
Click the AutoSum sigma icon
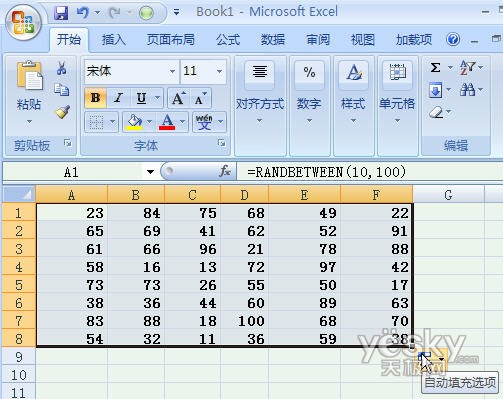click(x=435, y=68)
